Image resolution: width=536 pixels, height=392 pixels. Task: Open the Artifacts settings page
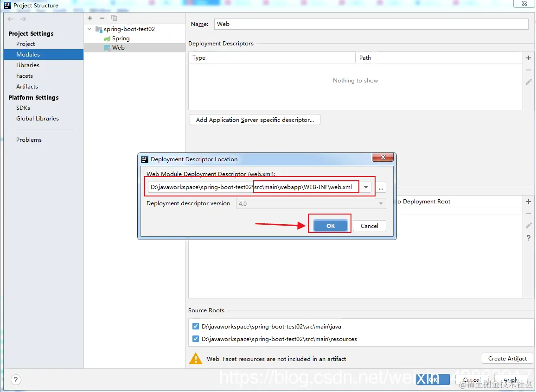(x=27, y=86)
